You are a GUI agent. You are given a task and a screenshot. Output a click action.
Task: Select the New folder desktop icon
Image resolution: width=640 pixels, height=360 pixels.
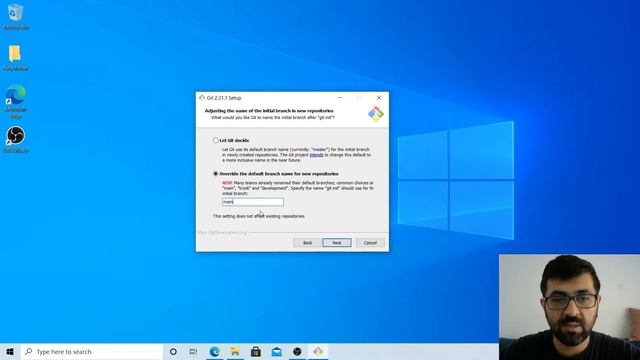[16, 58]
